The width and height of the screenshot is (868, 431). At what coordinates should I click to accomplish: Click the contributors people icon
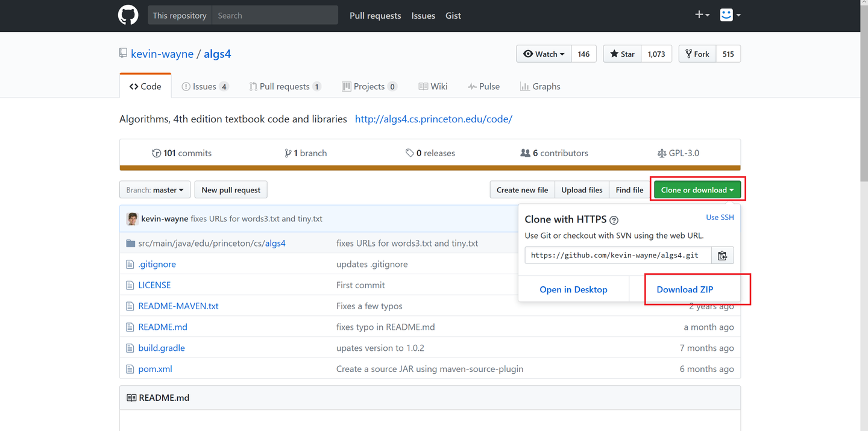coord(525,153)
